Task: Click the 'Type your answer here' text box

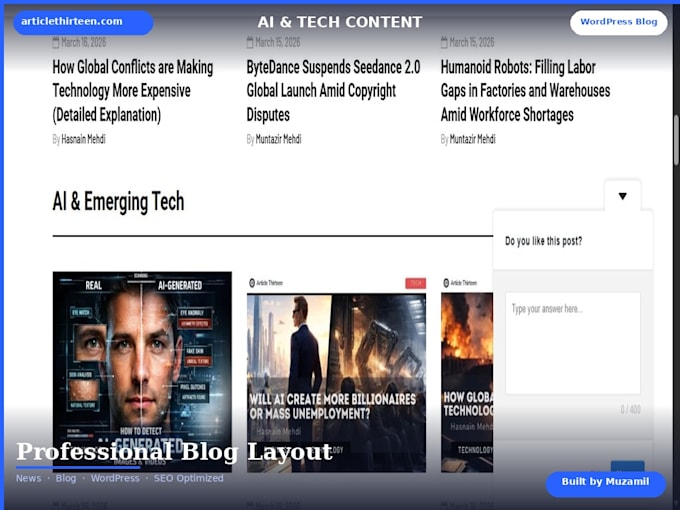Action: 572,343
